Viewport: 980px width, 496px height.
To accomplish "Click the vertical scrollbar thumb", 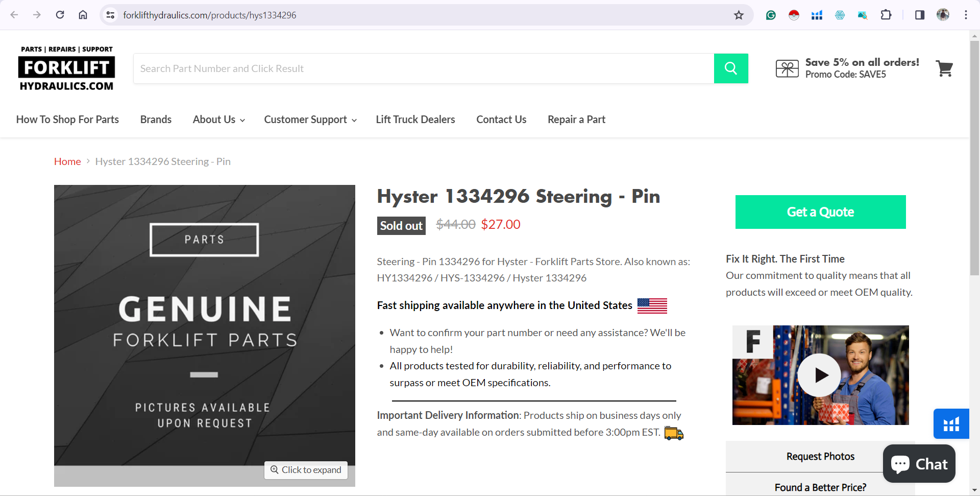I will point(974,158).
